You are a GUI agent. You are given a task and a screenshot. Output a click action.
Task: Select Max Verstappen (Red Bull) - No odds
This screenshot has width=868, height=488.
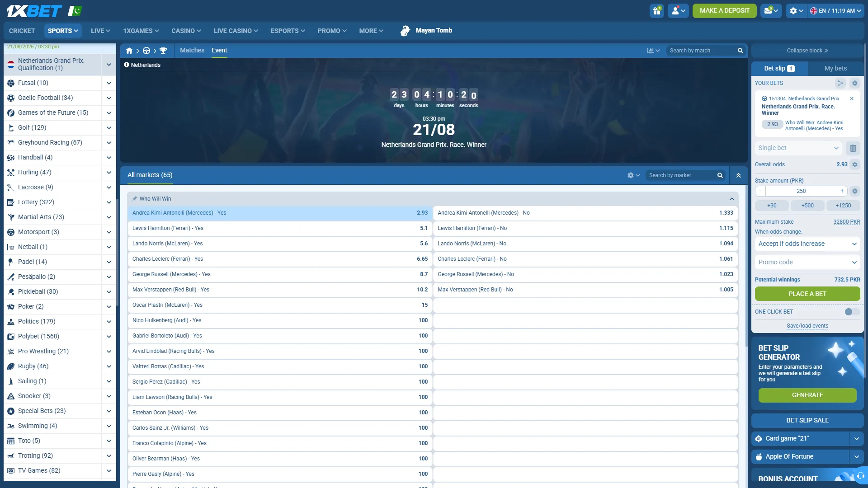(x=585, y=290)
